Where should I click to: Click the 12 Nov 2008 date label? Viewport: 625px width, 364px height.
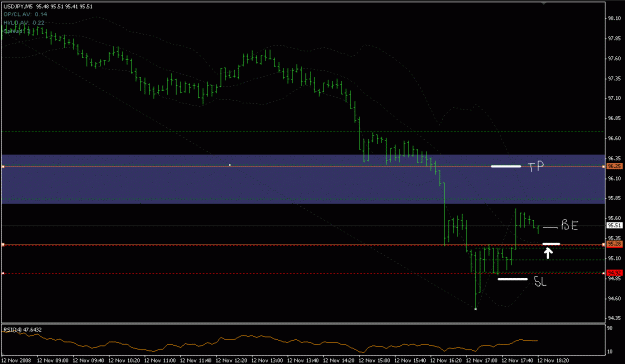[16, 360]
